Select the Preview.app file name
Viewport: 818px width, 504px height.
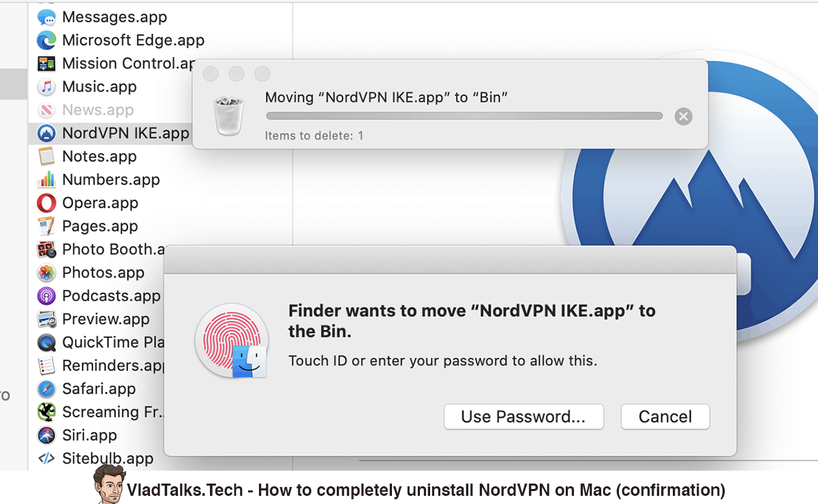point(106,319)
